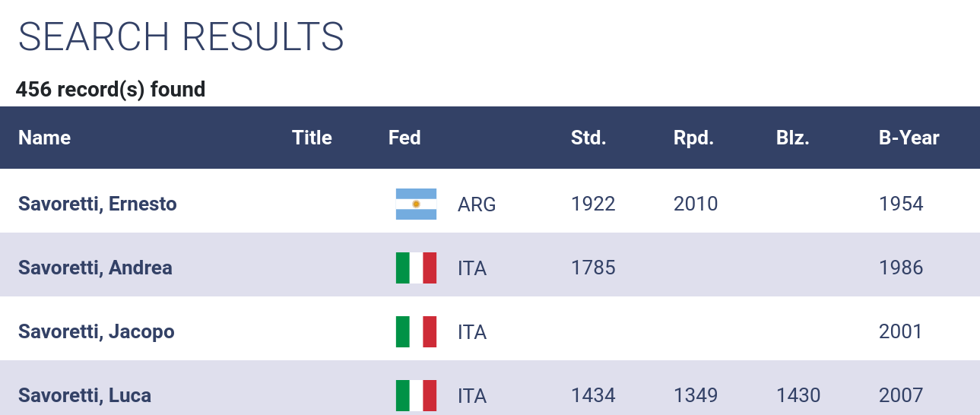Open Savoretti, Andrea player profile
Viewport: 980px width, 415px height.
point(95,268)
